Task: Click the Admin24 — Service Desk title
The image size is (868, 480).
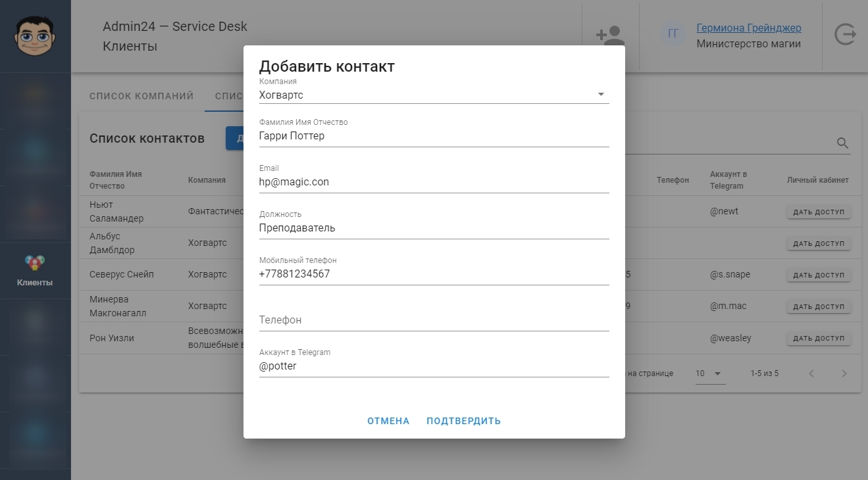Action: coord(175,27)
